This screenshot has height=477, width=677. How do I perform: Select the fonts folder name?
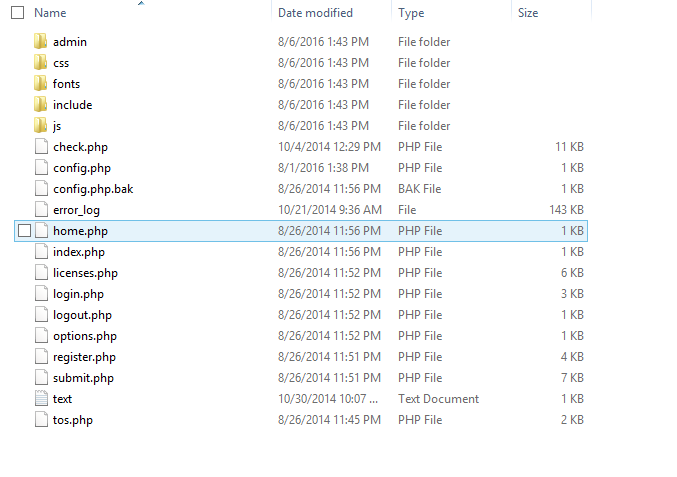66,84
